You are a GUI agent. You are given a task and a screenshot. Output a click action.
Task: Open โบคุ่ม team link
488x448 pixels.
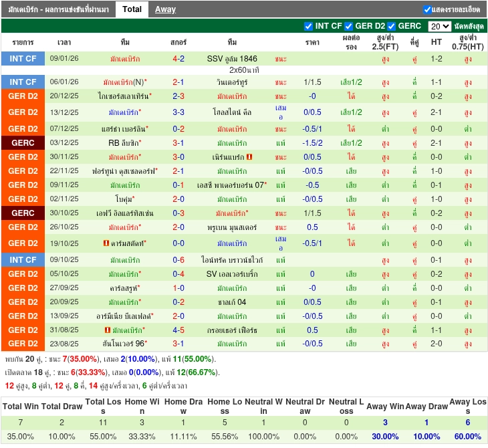pos(125,199)
